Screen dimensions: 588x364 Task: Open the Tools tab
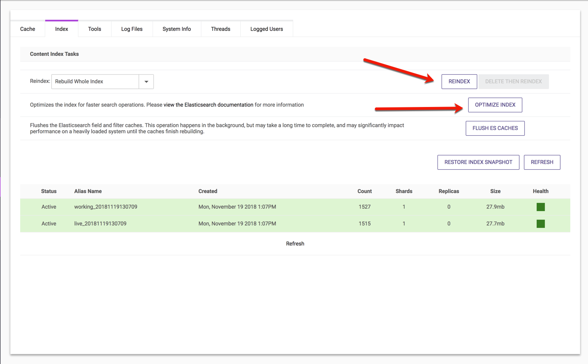[94, 29]
